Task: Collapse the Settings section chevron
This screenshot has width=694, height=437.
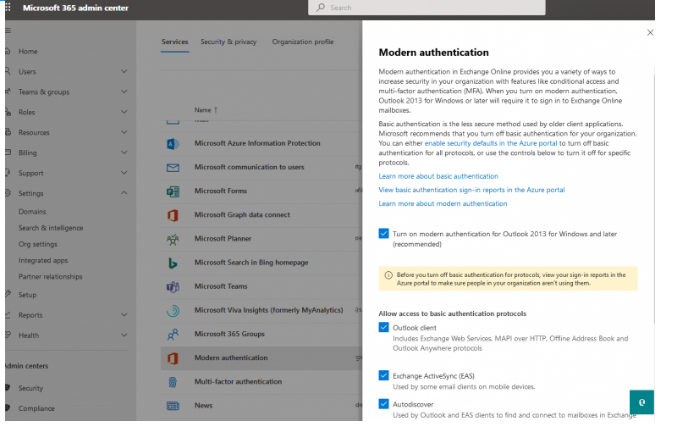Action: click(124, 193)
